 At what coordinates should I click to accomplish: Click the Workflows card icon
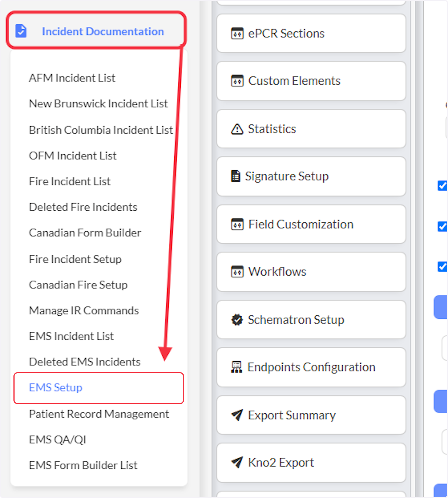coord(237,272)
